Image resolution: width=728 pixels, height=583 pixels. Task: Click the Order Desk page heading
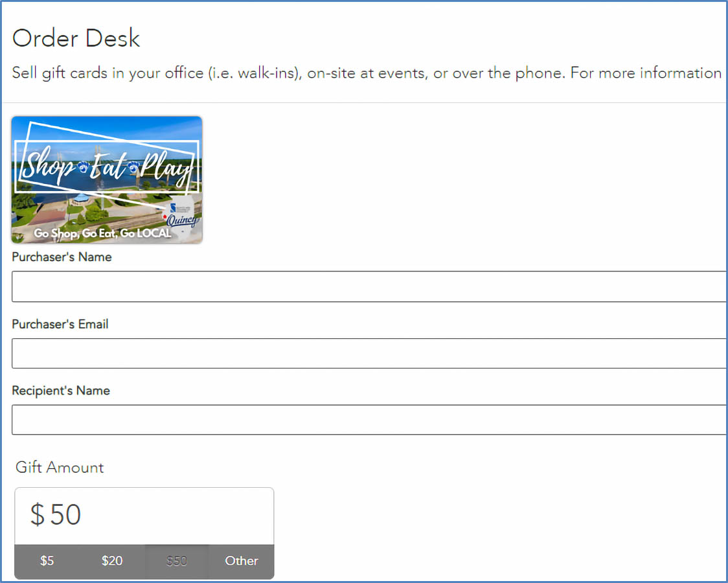(x=76, y=39)
